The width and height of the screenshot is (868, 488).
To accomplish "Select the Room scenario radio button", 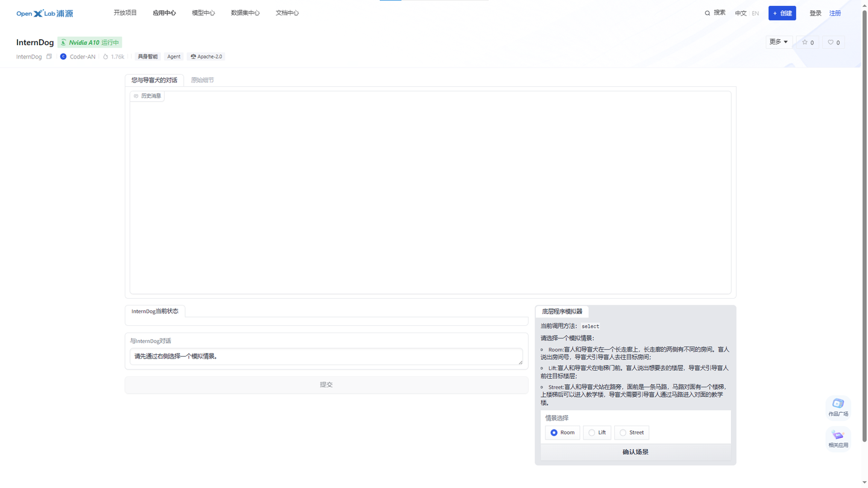I will pyautogui.click(x=554, y=432).
